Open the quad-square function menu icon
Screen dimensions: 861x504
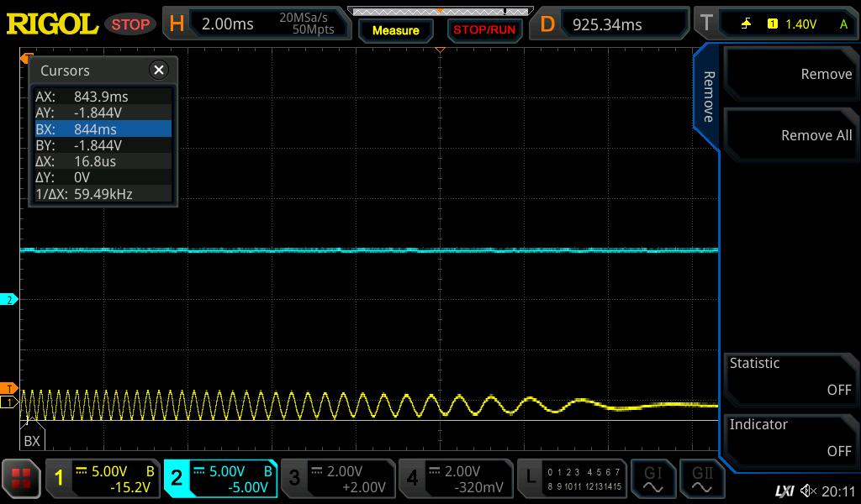click(21, 478)
